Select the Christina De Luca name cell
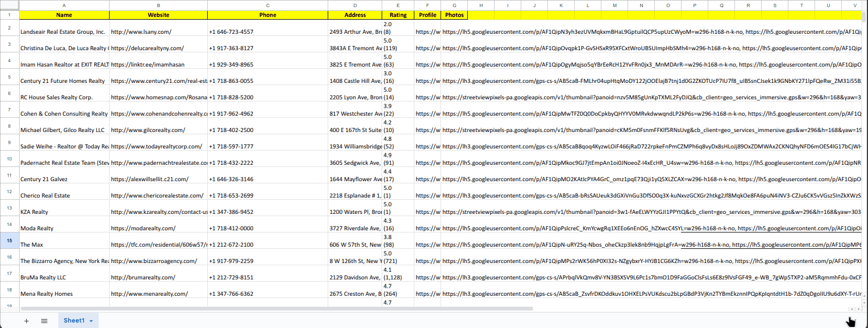This screenshot has height=328, width=868. (x=64, y=44)
